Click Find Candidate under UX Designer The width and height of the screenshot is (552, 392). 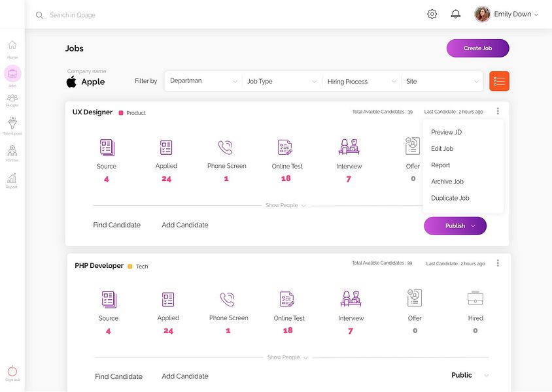[116, 225]
